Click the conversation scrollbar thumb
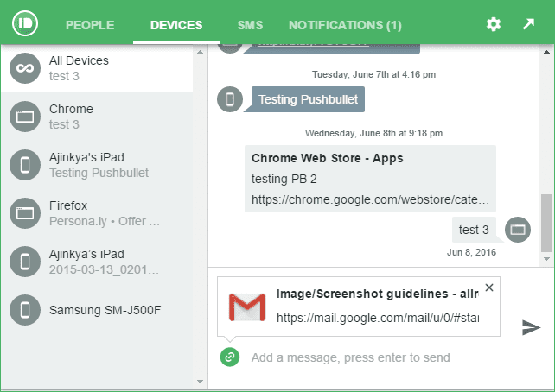The image size is (555, 392). click(547, 223)
